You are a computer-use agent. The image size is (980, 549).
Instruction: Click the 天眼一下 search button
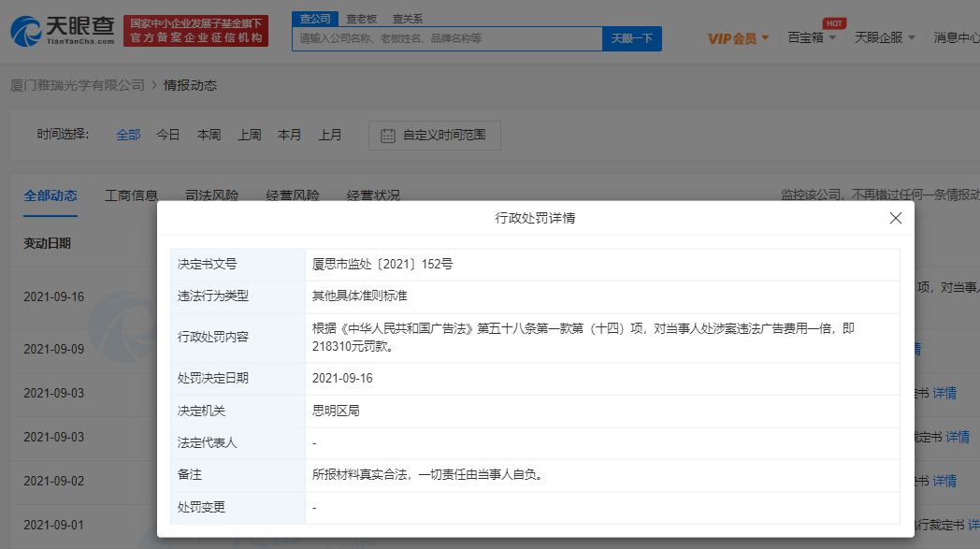632,38
